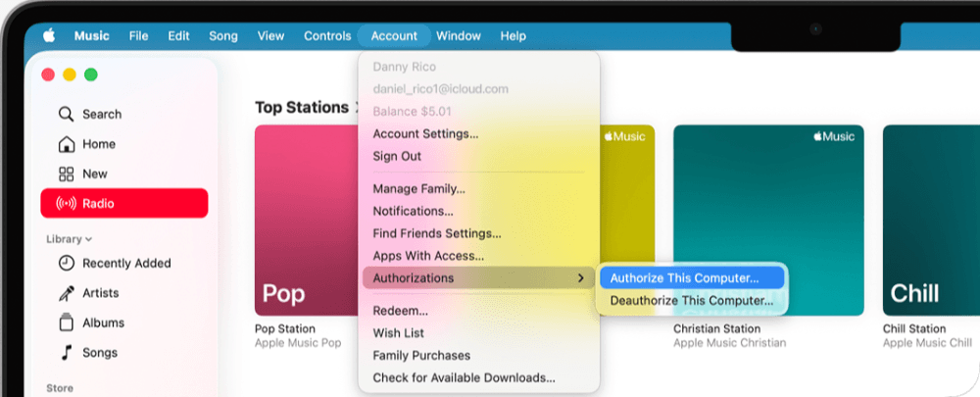Open Recently Added in Library
980x397 pixels.
pyautogui.click(x=124, y=264)
